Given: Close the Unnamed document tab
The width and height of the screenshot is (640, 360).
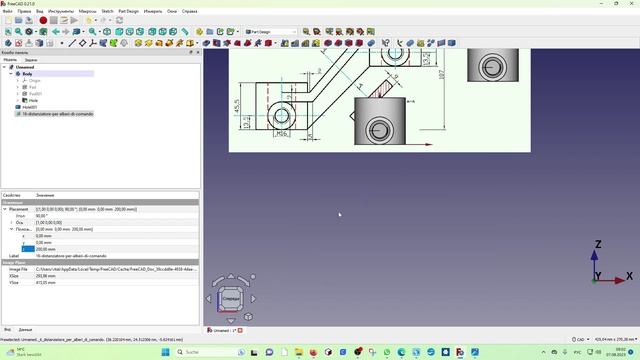Looking at the screenshot, I should (240, 330).
